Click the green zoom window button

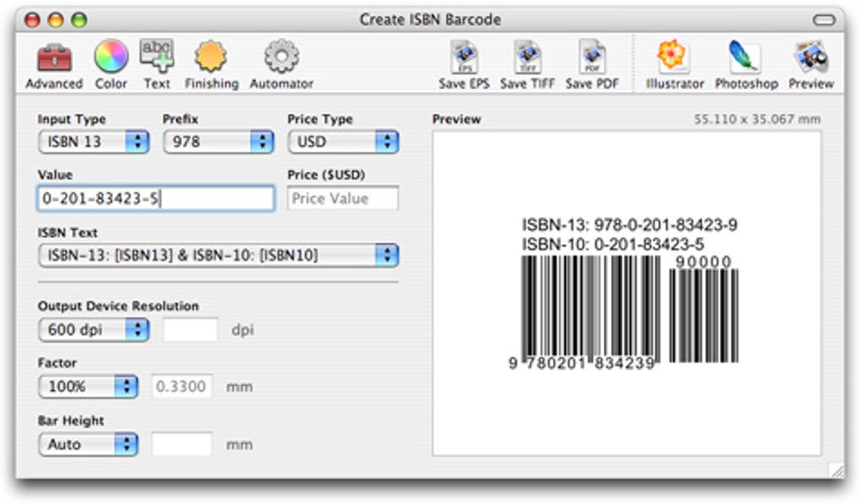point(79,20)
